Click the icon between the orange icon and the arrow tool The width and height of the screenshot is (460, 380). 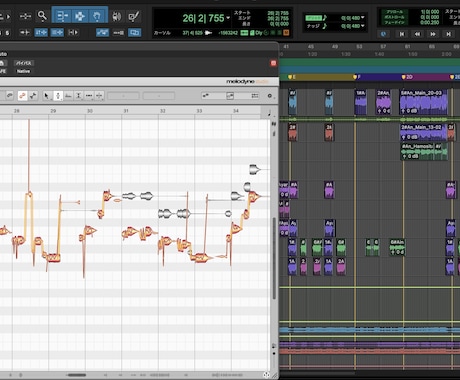33,96
